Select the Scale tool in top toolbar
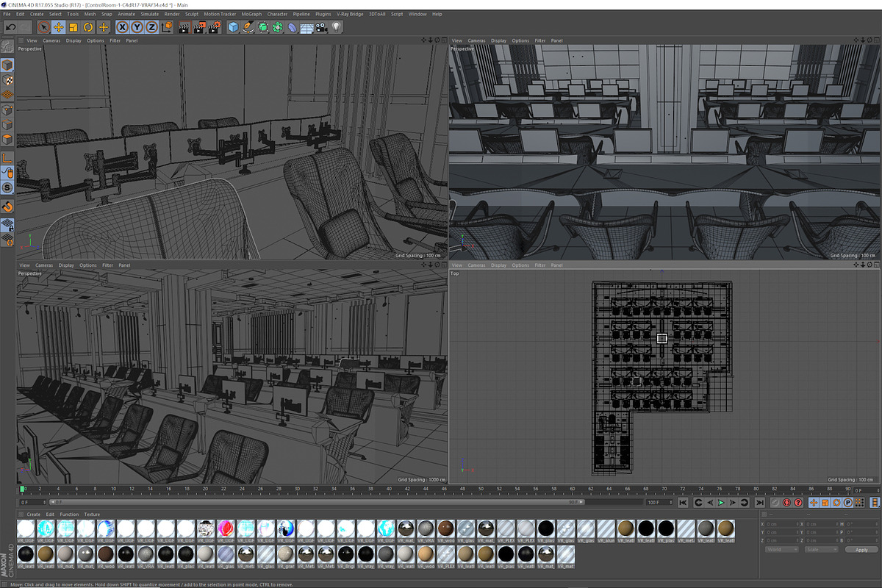 73,27
